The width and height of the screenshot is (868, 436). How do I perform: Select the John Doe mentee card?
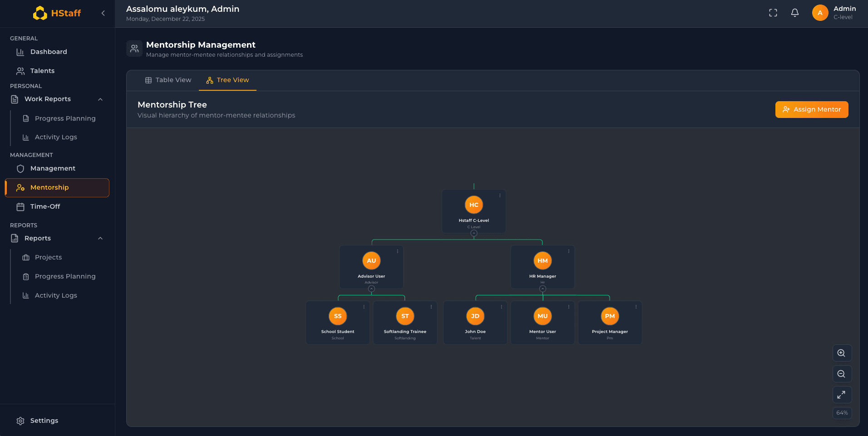click(x=475, y=323)
